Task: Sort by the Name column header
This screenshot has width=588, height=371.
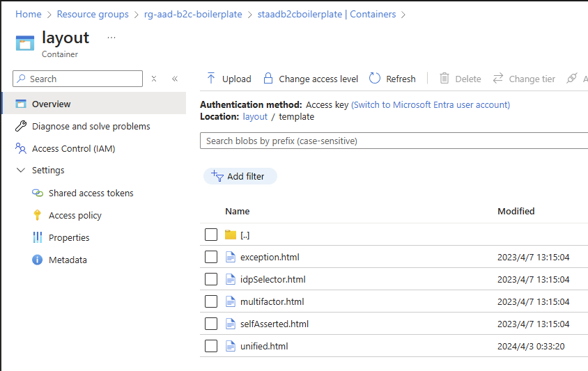Action: (x=238, y=212)
